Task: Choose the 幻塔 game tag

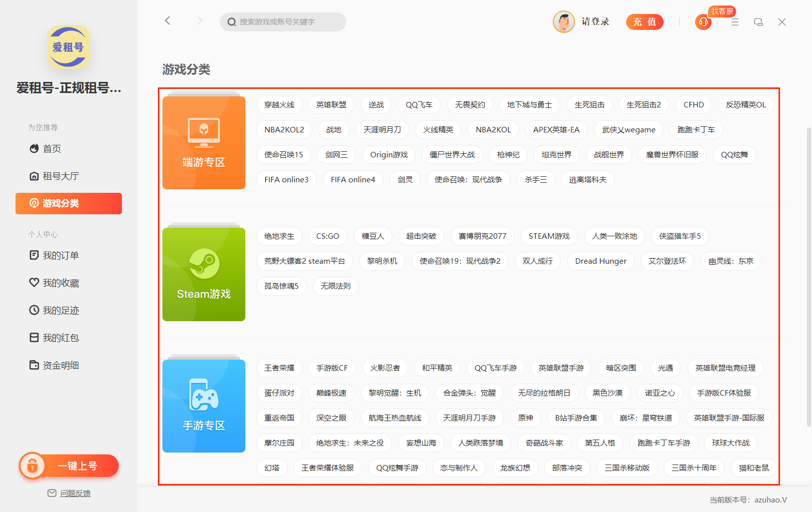Action: click(x=272, y=468)
